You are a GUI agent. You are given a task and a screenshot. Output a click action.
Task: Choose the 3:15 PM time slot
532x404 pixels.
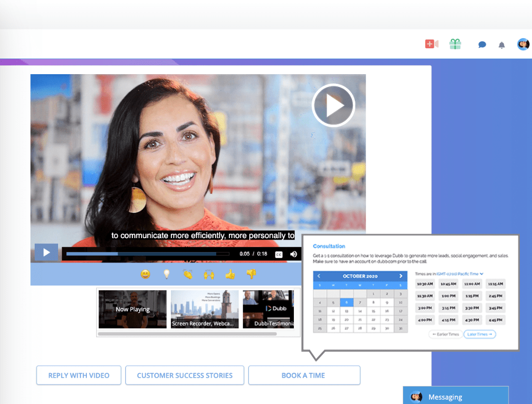click(x=448, y=308)
